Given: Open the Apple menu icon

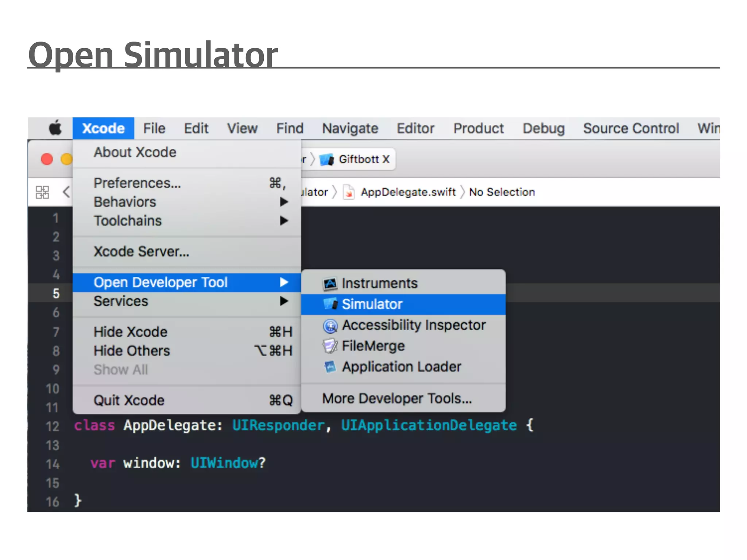Looking at the screenshot, I should coord(55,128).
